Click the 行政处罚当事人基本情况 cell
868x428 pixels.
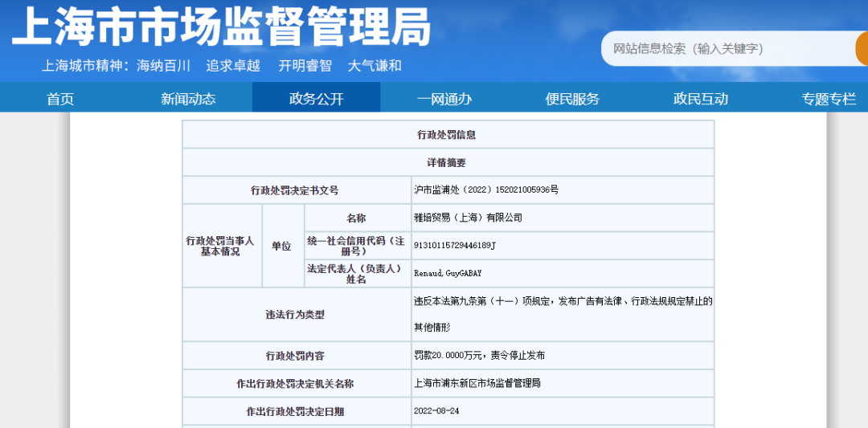(x=222, y=246)
